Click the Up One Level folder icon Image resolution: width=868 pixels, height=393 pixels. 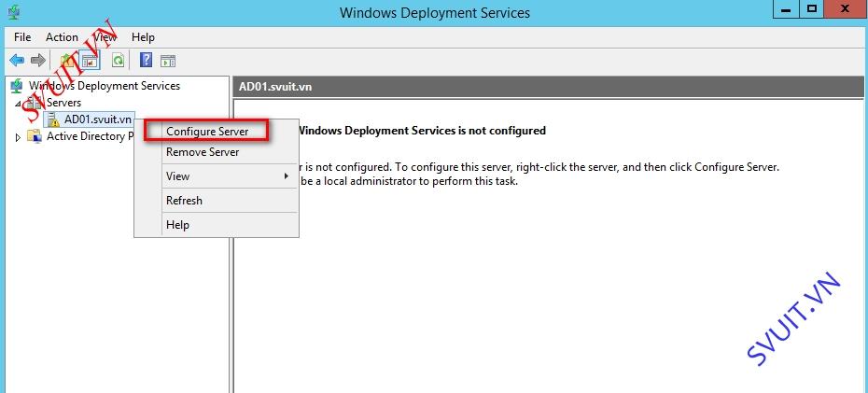(x=67, y=61)
